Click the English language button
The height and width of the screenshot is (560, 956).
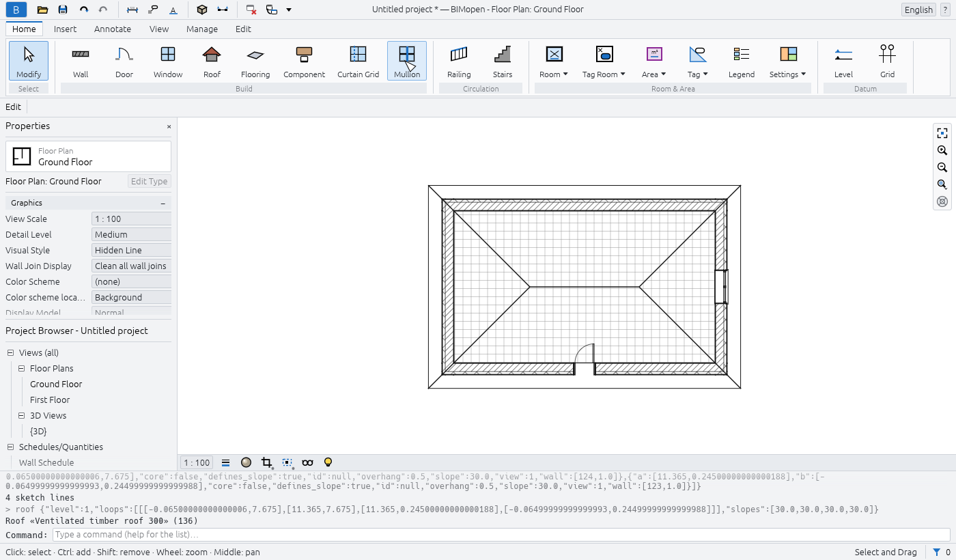tap(918, 10)
